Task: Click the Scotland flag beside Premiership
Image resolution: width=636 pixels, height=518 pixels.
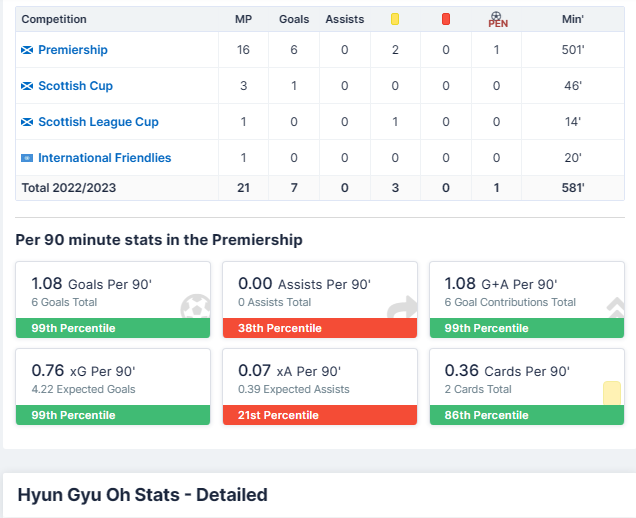Action: [x=28, y=50]
